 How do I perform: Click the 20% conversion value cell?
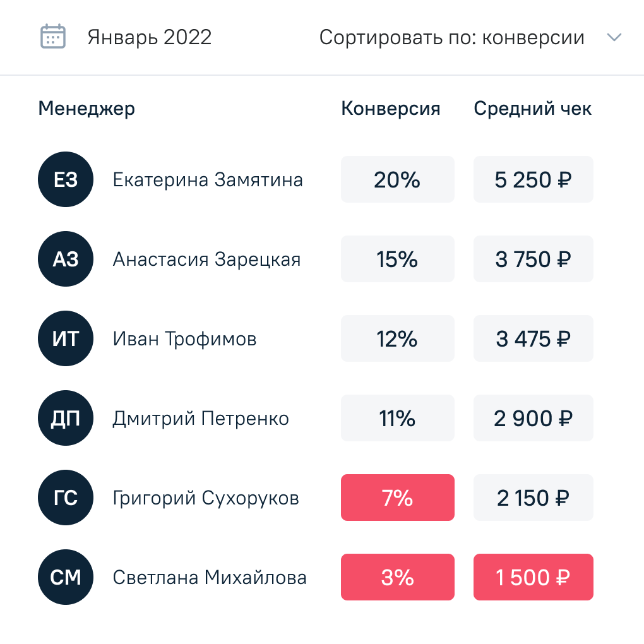click(398, 179)
